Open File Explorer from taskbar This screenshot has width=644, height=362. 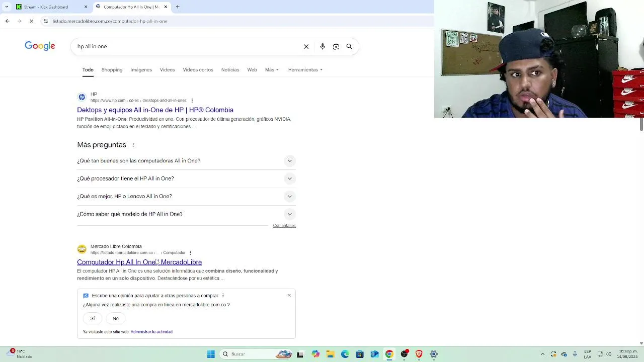click(330, 354)
